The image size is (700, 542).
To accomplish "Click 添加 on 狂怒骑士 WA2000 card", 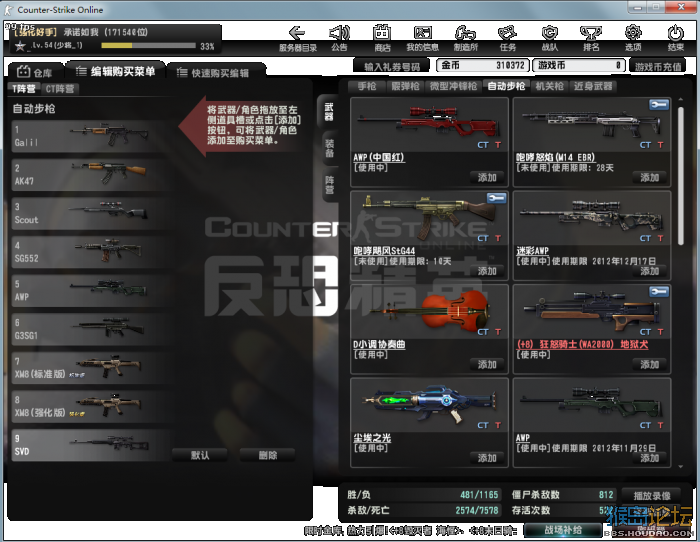I will click(650, 365).
